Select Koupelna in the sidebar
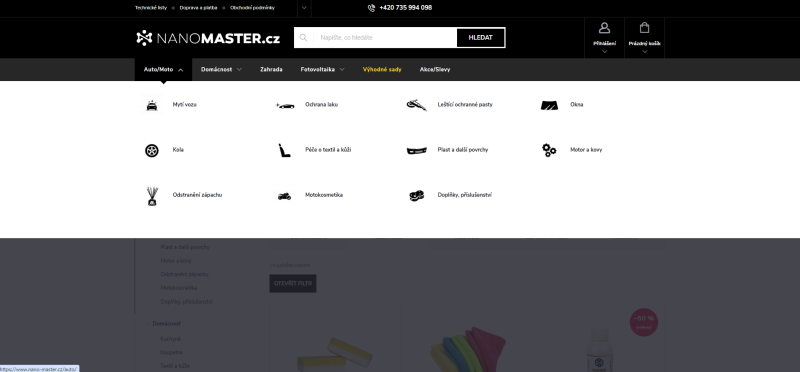Screen dimensions: 800x372 pyautogui.click(x=171, y=353)
